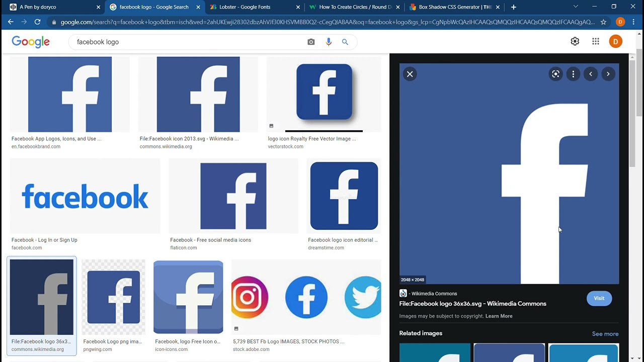644x362 pixels.
Task: Switch to How To Create Circles tab
Action: 355,7
